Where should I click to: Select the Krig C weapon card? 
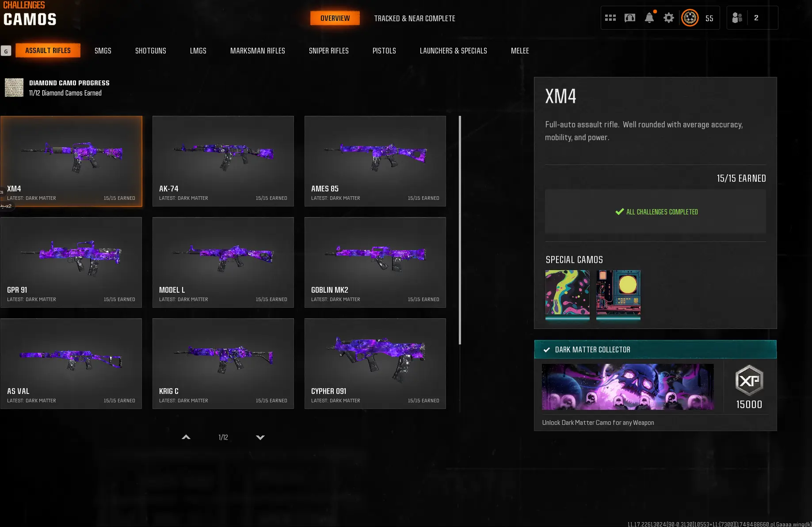(x=223, y=364)
